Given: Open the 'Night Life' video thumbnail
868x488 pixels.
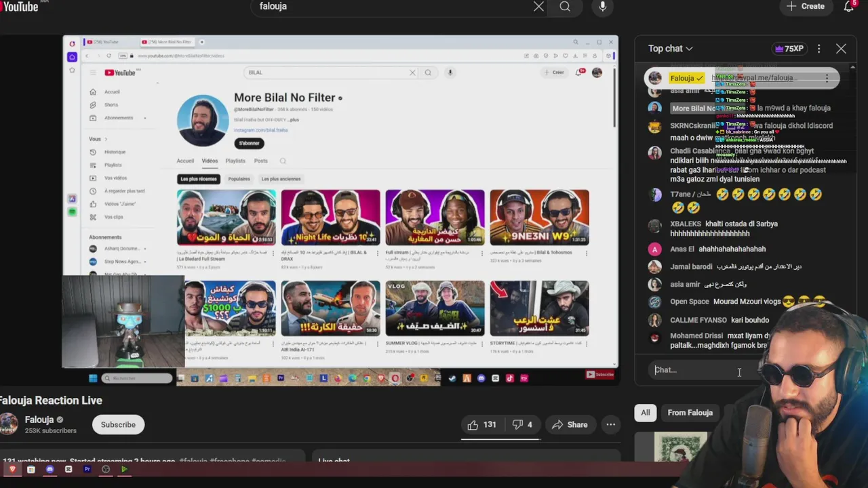Looking at the screenshot, I should (331, 218).
